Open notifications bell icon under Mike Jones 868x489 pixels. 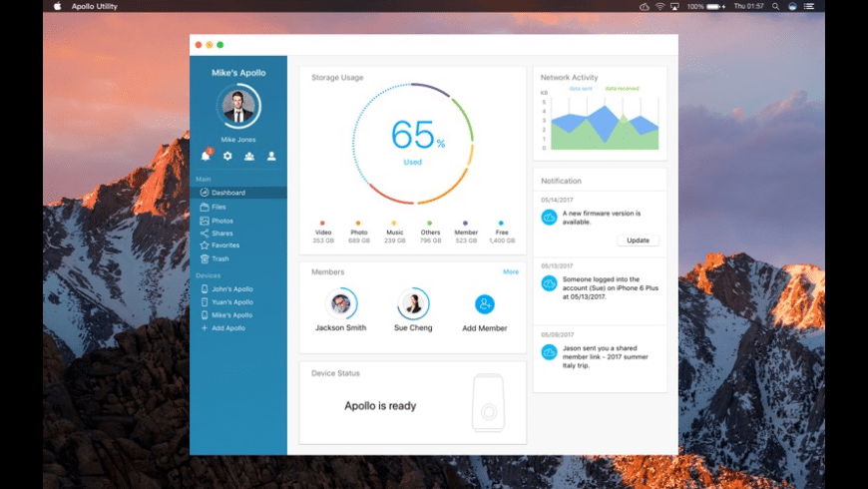206,156
